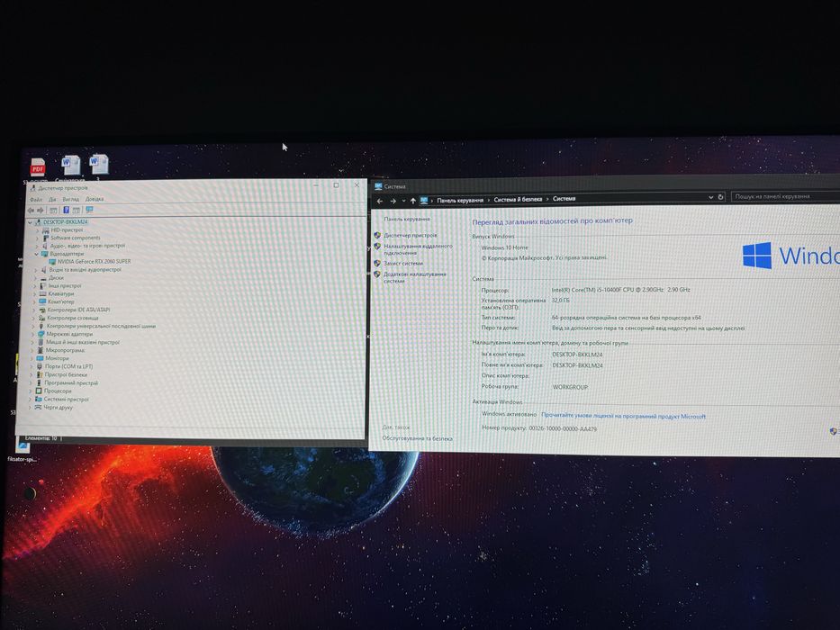Viewport: 840px width, 630px height.
Task: Click Панель керування breadcrumb in address bar
Action: [x=460, y=200]
